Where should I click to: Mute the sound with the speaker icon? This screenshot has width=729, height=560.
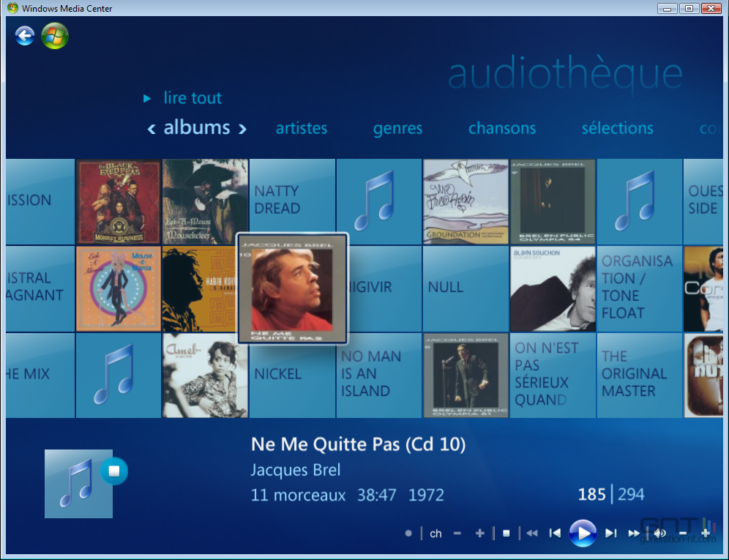point(659,534)
